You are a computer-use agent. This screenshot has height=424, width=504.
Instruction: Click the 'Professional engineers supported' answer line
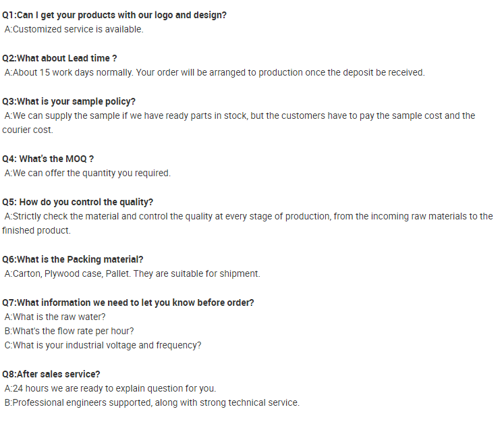[151, 402]
